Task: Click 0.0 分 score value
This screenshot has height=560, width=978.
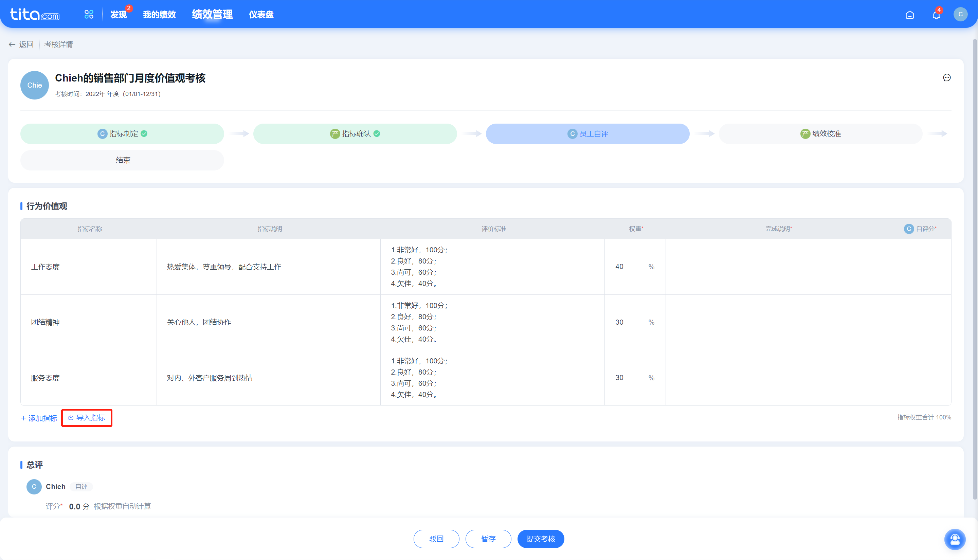Action: click(79, 507)
